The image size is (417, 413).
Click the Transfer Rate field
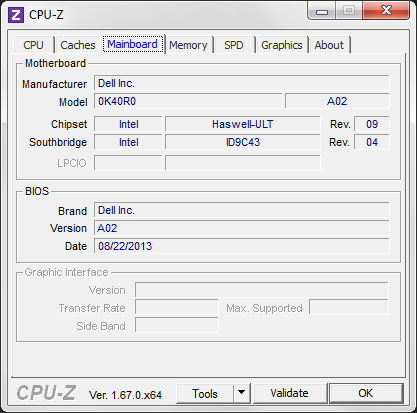[x=177, y=308]
